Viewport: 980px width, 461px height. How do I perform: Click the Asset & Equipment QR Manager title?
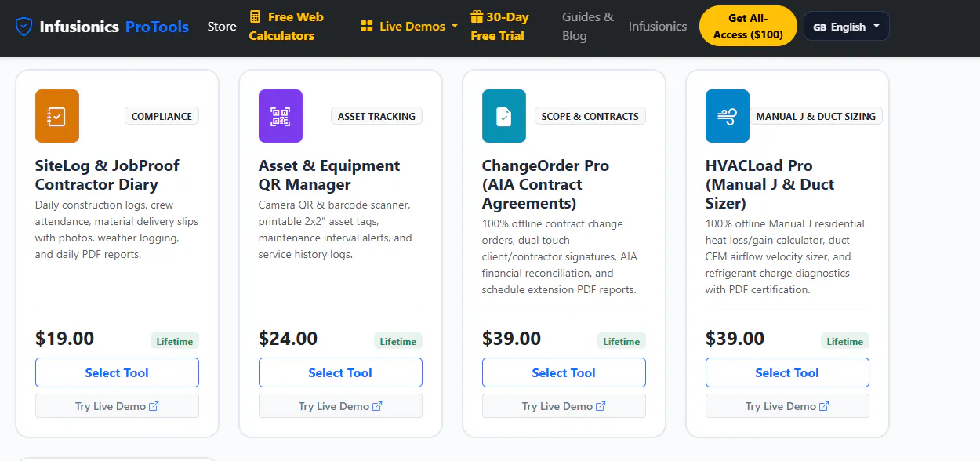[329, 175]
